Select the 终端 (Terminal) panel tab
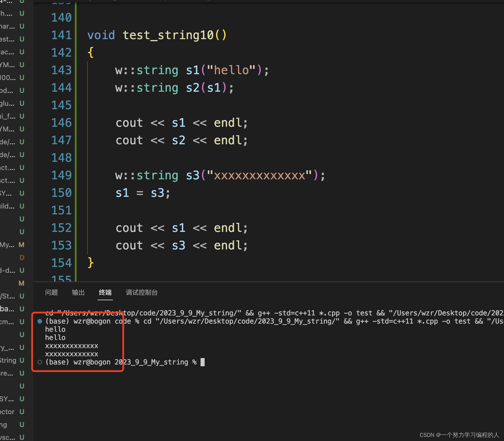This screenshot has height=441, width=504. click(105, 292)
